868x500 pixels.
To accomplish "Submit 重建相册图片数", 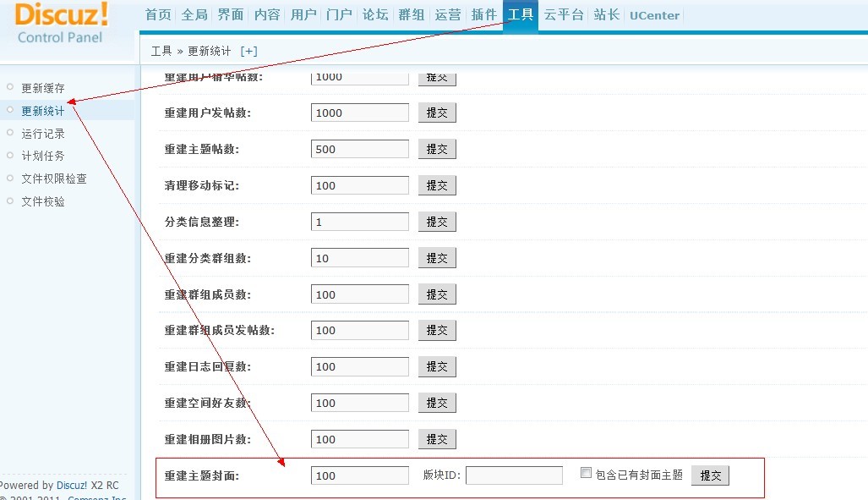I will 437,440.
